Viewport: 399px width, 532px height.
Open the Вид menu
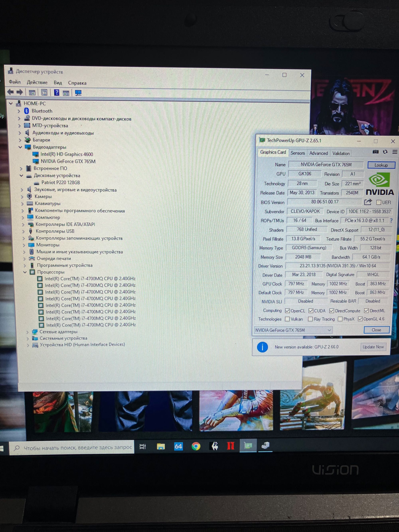pos(58,83)
